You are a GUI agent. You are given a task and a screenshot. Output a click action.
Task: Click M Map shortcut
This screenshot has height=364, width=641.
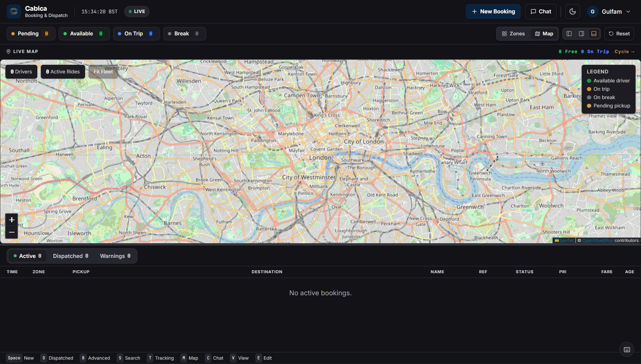(190, 358)
